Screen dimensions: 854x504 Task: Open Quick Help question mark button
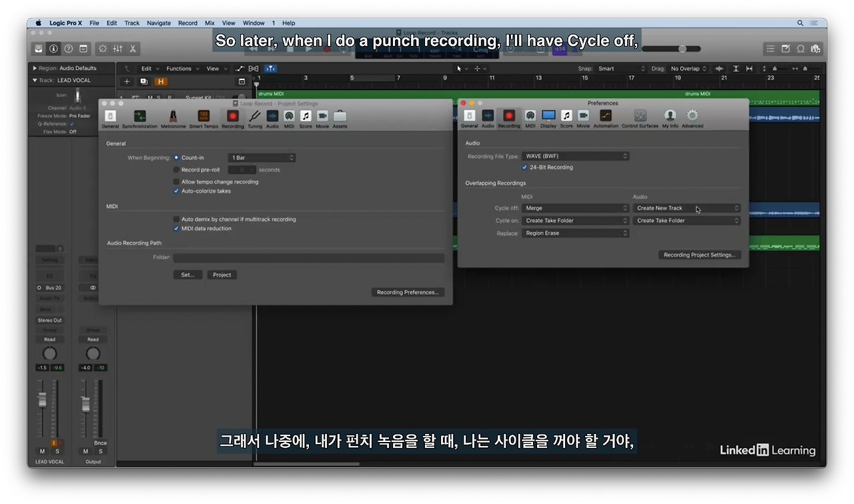coord(68,49)
